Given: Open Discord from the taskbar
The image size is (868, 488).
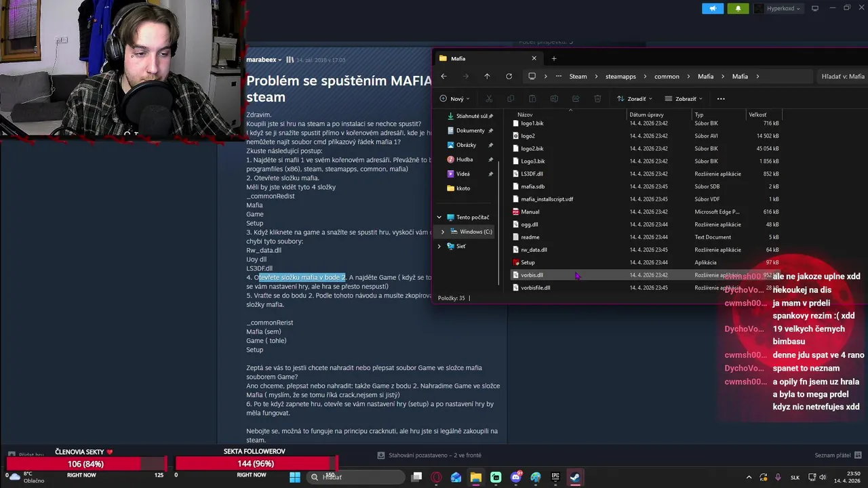Looking at the screenshot, I should [x=515, y=477].
